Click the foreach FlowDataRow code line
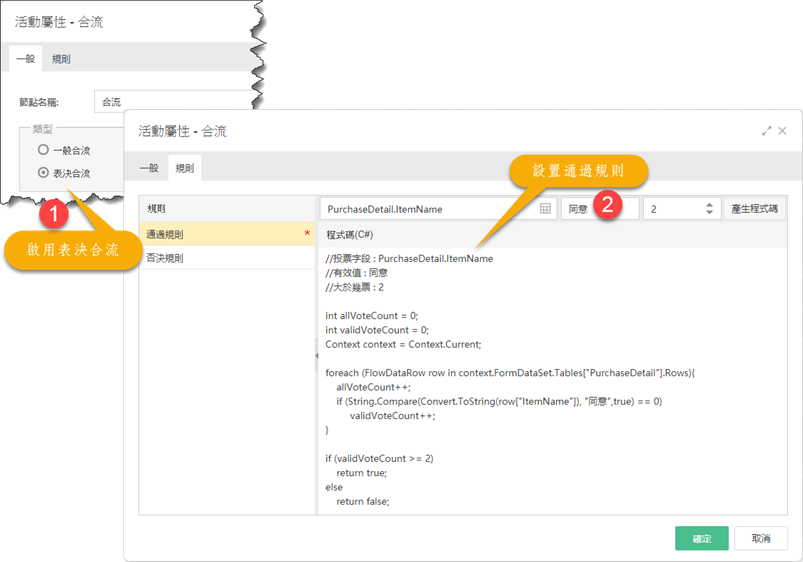 pyautogui.click(x=510, y=373)
